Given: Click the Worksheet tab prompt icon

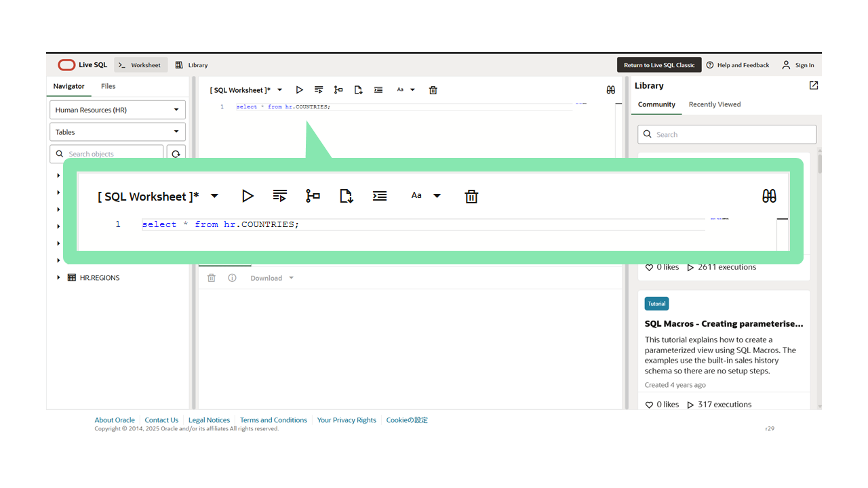Looking at the screenshot, I should pyautogui.click(x=122, y=65).
